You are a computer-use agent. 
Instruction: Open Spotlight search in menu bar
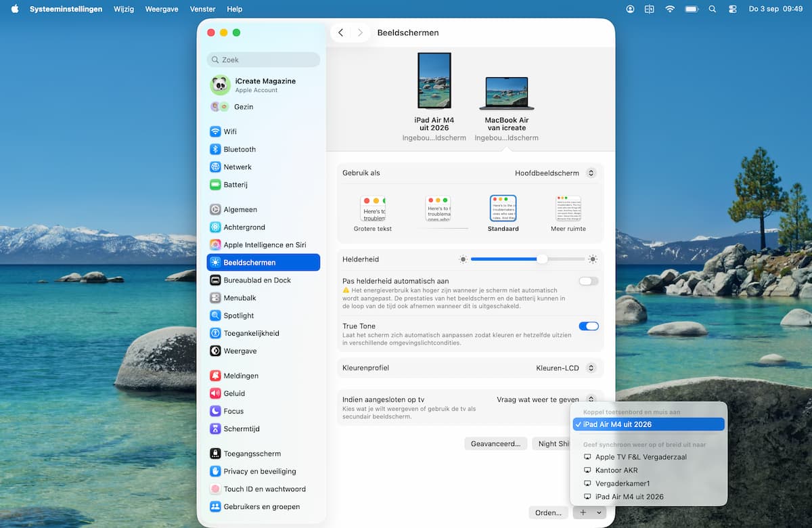click(712, 9)
